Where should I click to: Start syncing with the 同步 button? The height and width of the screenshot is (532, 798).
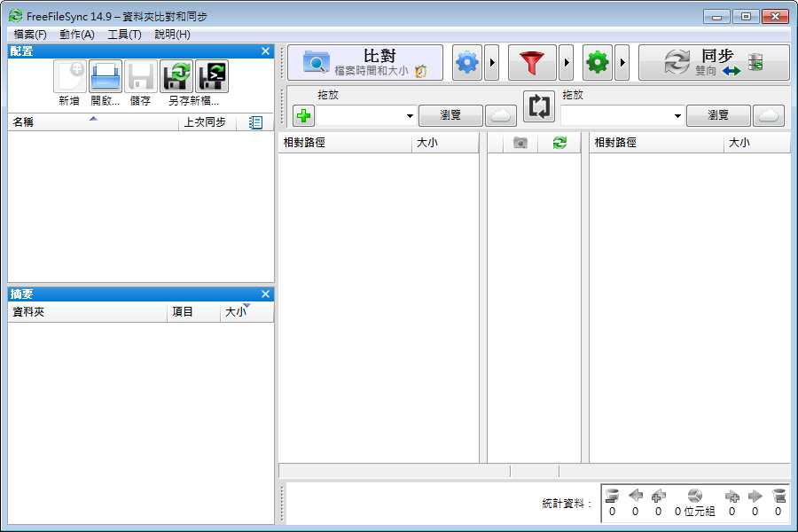tap(709, 62)
